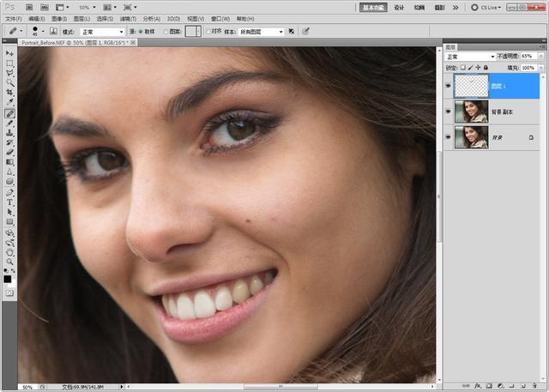The height and width of the screenshot is (392, 549).
Task: Select the Clone Stamp tool
Action: tap(9, 133)
